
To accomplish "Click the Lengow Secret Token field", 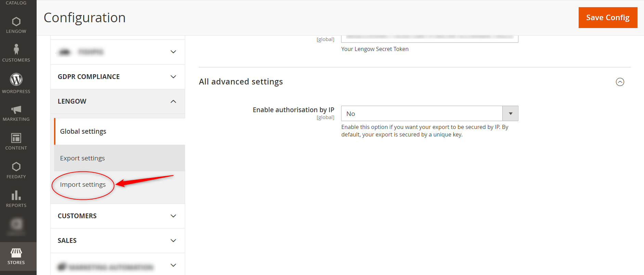I will [x=429, y=38].
